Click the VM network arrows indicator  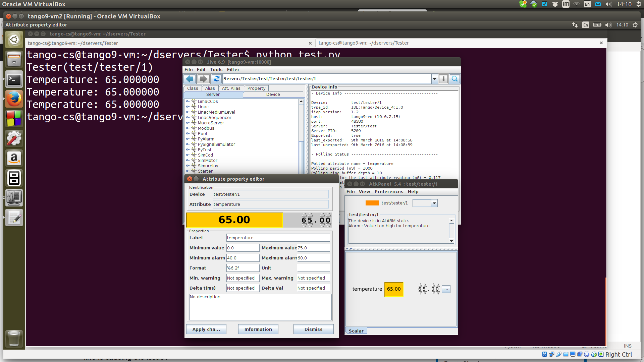(x=575, y=25)
